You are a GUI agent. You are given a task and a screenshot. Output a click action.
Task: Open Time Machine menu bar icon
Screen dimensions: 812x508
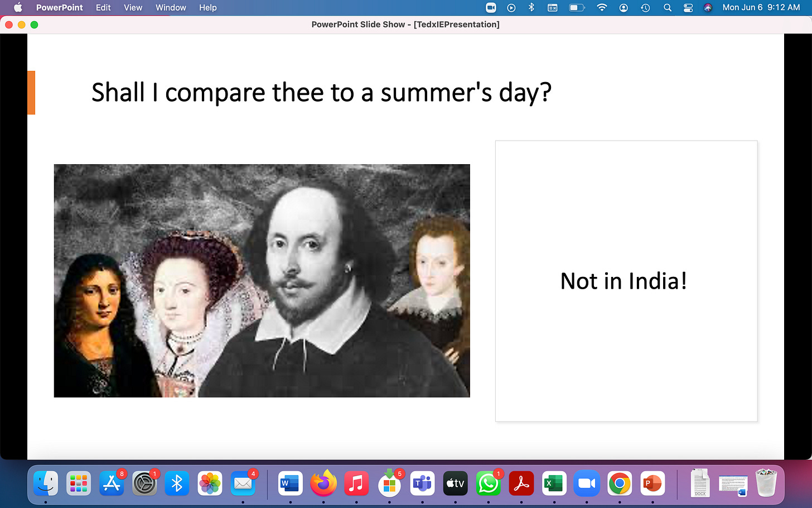pyautogui.click(x=645, y=7)
